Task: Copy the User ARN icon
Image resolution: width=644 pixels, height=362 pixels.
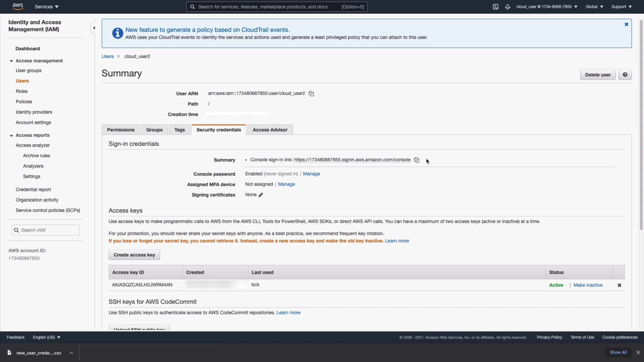Action: (311, 94)
